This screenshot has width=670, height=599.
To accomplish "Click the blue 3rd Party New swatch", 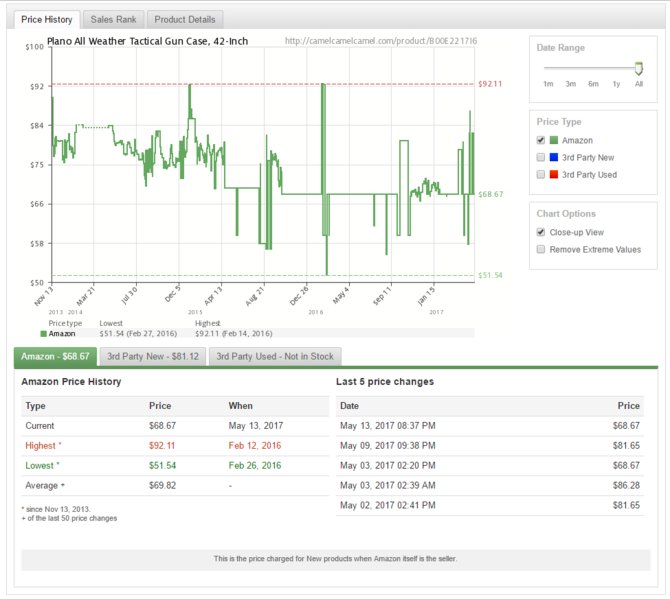I will click(554, 157).
